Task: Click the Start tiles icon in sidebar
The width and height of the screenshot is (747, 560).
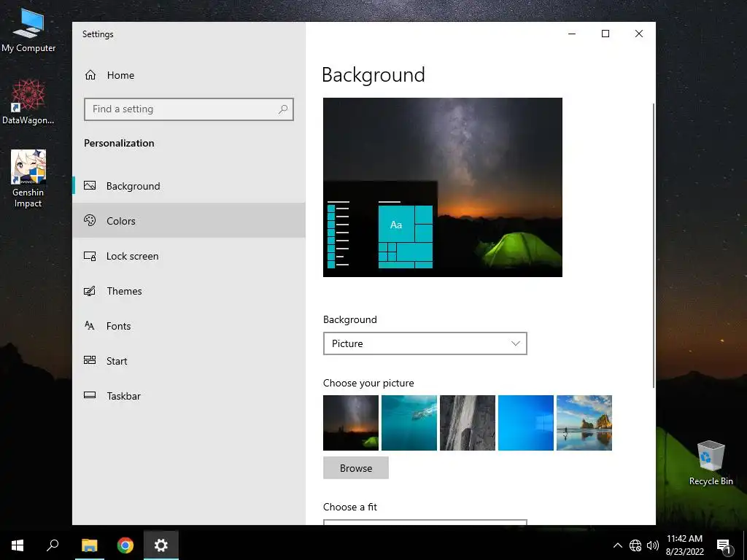Action: [90, 360]
